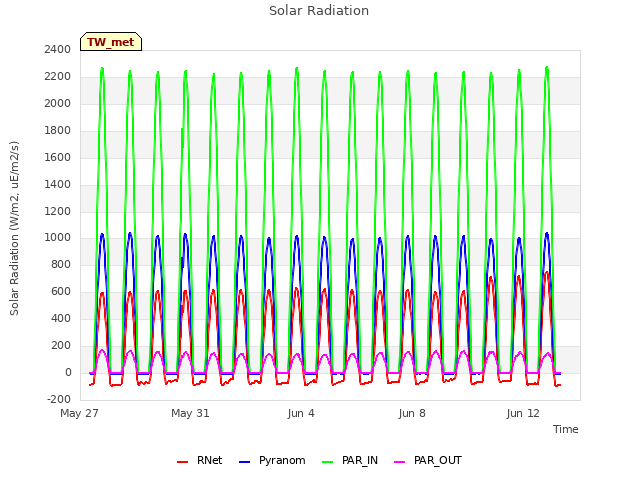The width and height of the screenshot is (640, 480).
Task: Click the 2000 y-axis tick label
Action: click(x=58, y=103)
